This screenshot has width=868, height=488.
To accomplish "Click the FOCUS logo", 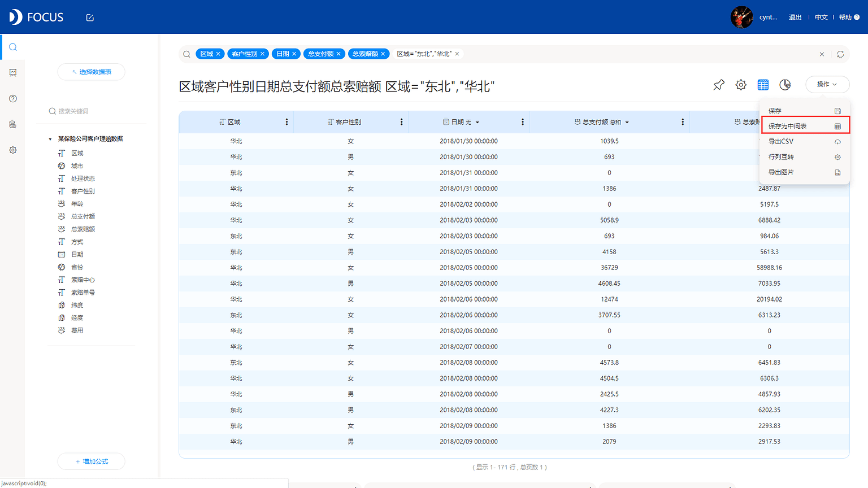I will [x=36, y=17].
